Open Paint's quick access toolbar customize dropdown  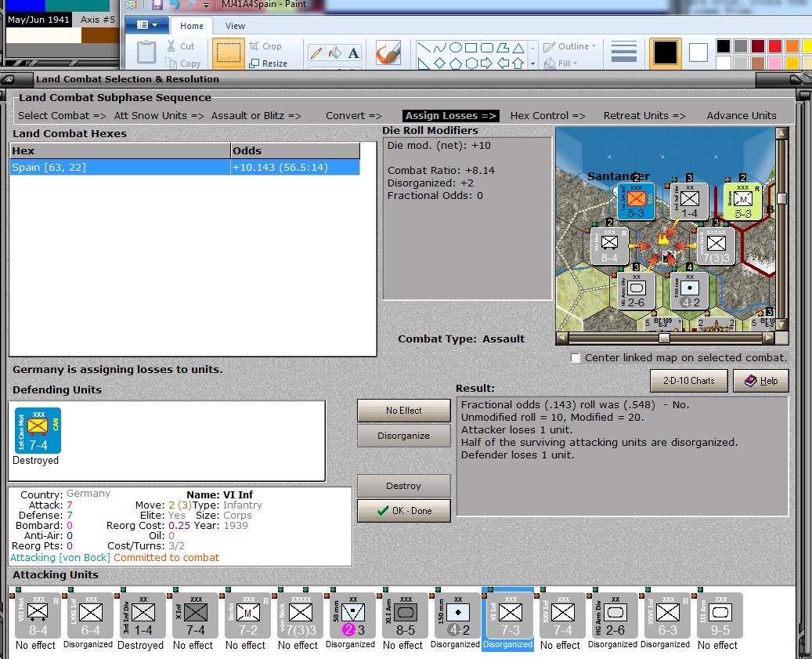[x=206, y=5]
